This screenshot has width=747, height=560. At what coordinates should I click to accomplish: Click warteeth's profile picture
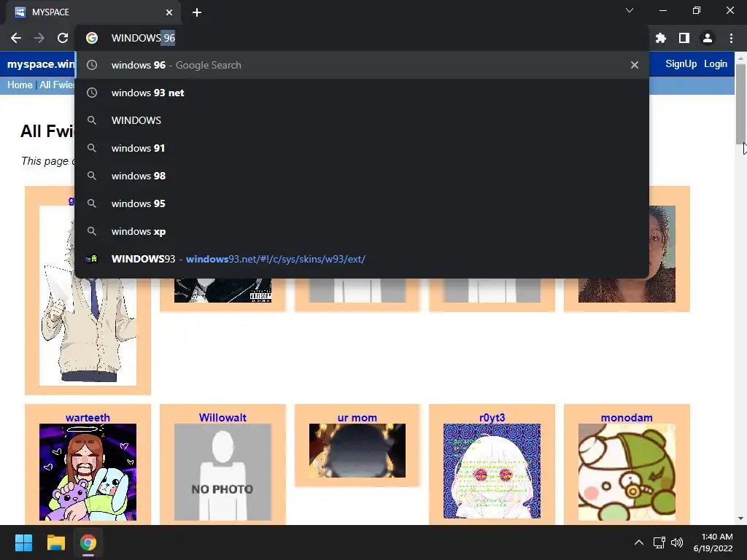(88, 472)
